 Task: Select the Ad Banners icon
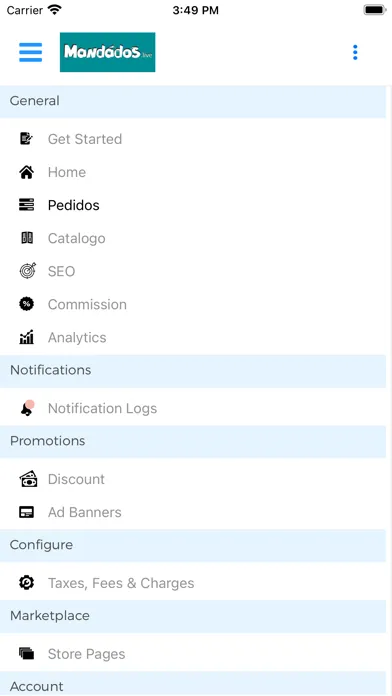pyautogui.click(x=27, y=512)
